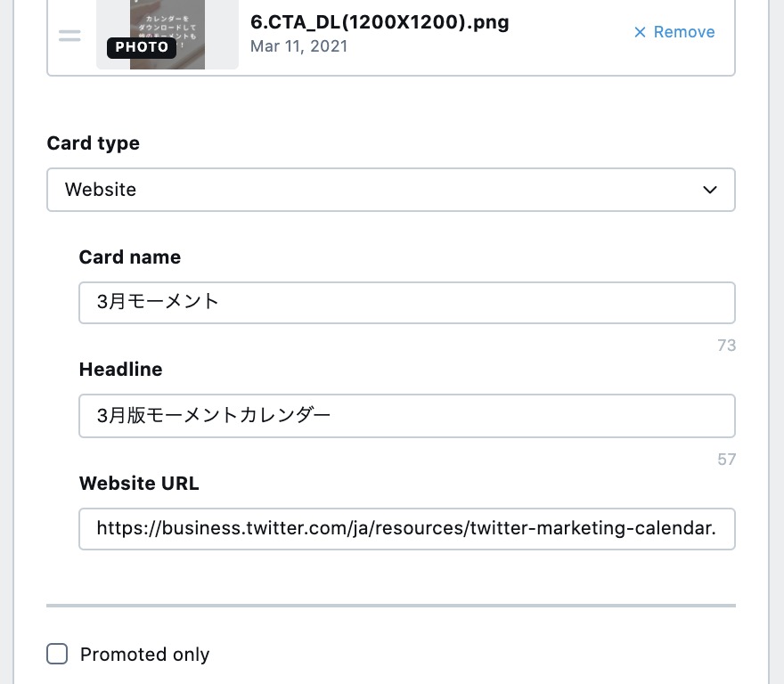Click the drag handle beside the photo
Image resolution: width=784 pixels, height=684 pixels.
click(69, 37)
